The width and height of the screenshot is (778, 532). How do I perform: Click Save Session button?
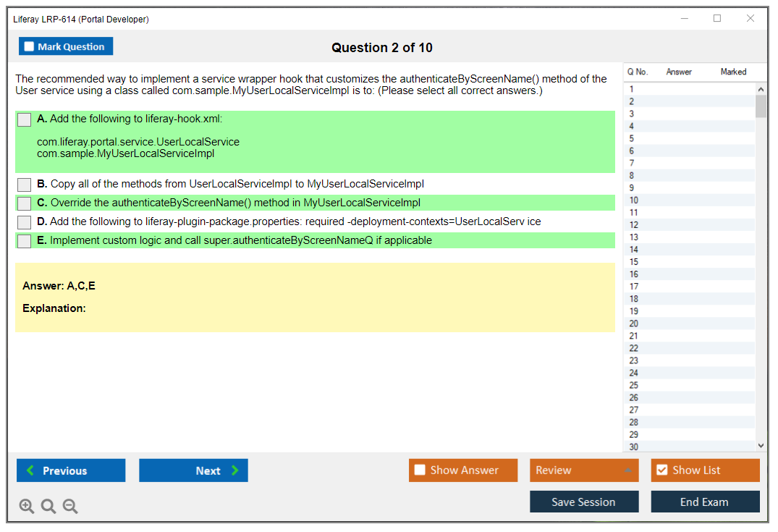coord(584,502)
